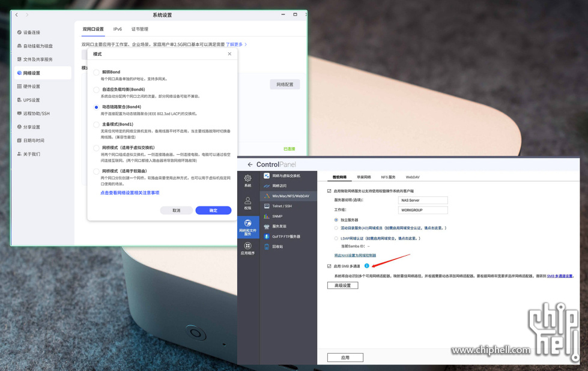
Task: Click the 高级设置 button
Action: click(x=342, y=286)
